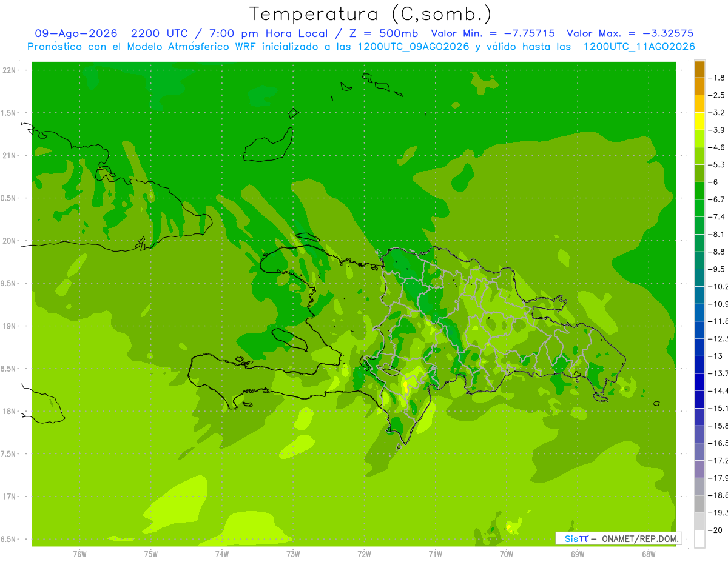Click the "-1.8" color scale value
Viewport: 728px width, 562px height.
(x=717, y=78)
